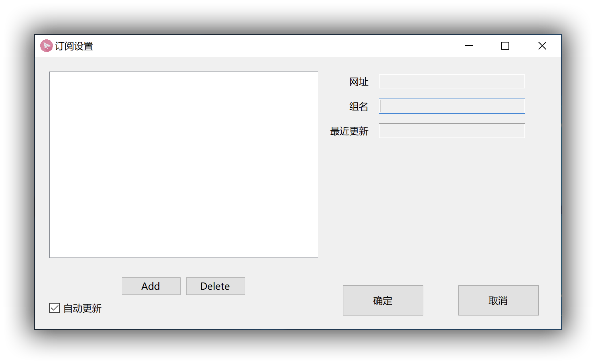Focus the 组名 group name field
596x364 pixels.
pos(452,106)
